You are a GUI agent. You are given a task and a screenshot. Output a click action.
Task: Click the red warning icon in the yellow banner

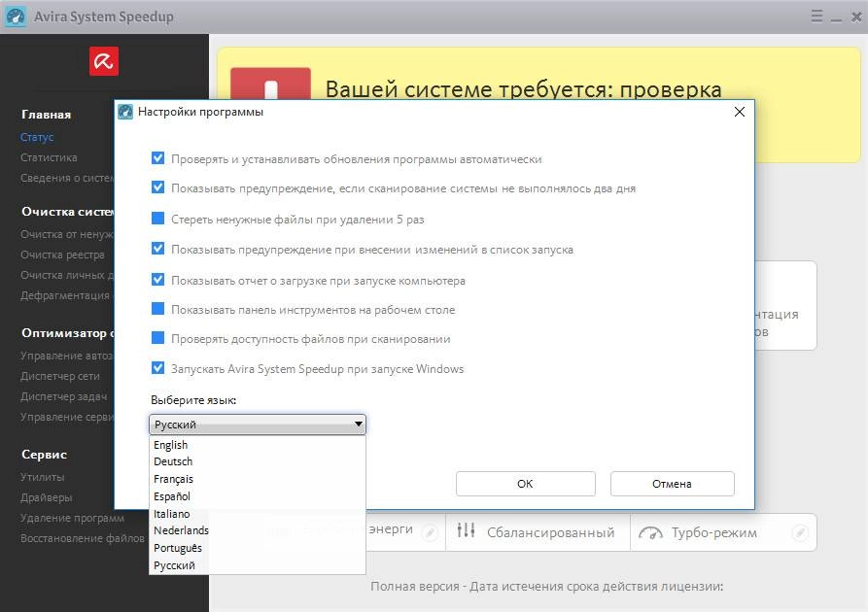click(270, 84)
